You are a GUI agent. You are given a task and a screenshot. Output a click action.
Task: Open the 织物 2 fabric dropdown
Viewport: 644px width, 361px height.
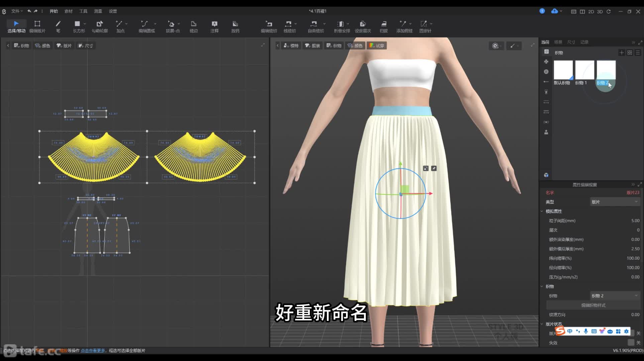click(615, 296)
